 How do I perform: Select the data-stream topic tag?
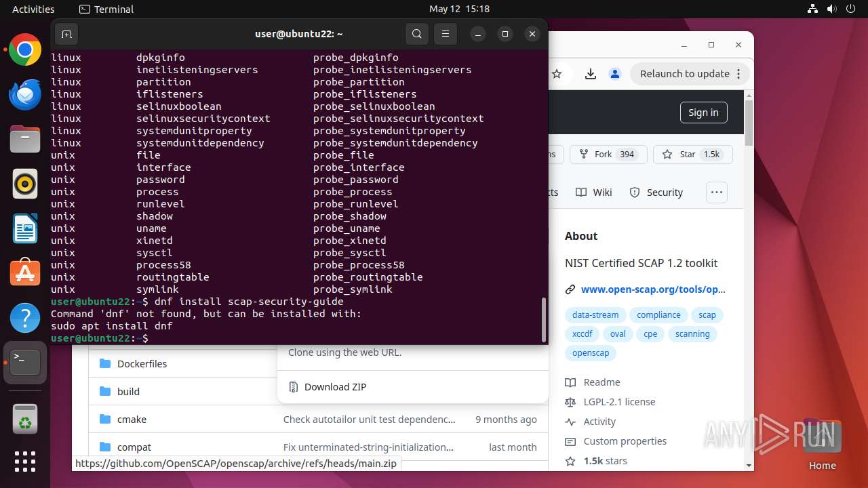pyautogui.click(x=595, y=315)
